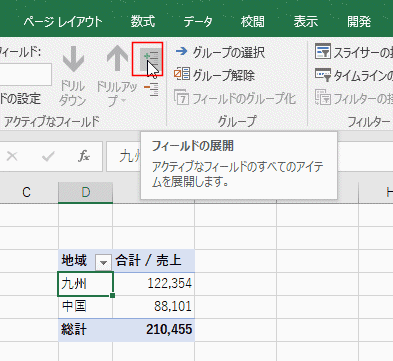
Task: Click the formula bar fx insert function icon
Action: click(x=84, y=156)
